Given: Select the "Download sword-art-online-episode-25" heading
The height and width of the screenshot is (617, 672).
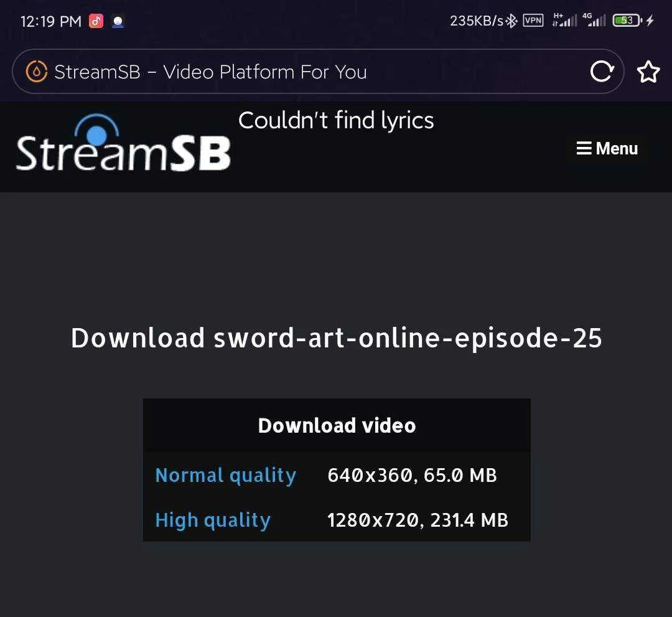Looking at the screenshot, I should pos(337,338).
